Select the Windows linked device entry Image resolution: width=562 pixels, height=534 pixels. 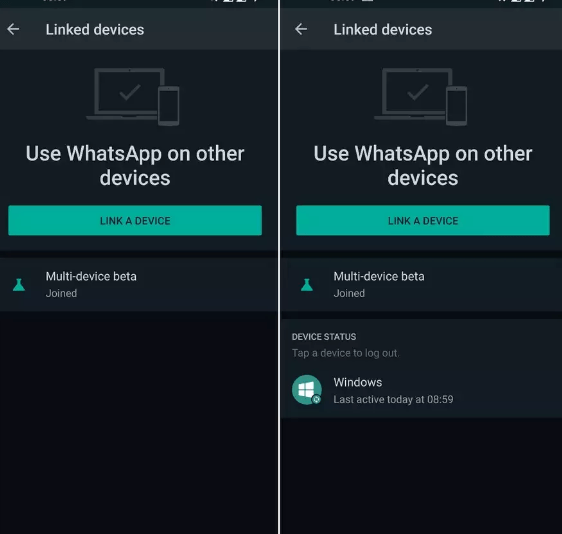tap(422, 391)
